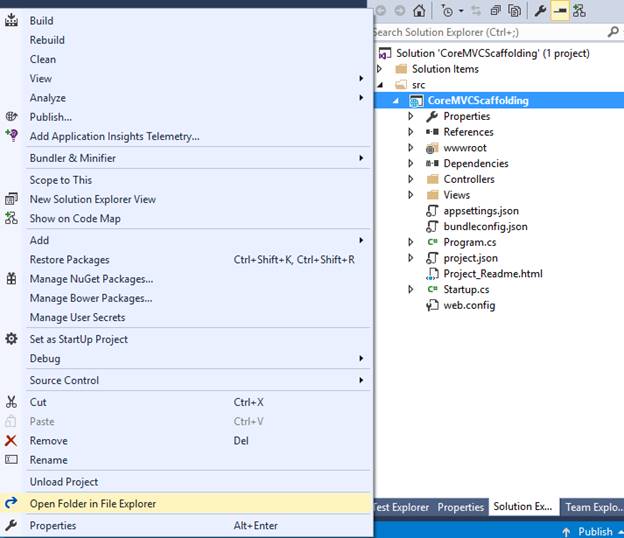
Task: Click the Code Map icon in the toolbar
Action: (579, 11)
